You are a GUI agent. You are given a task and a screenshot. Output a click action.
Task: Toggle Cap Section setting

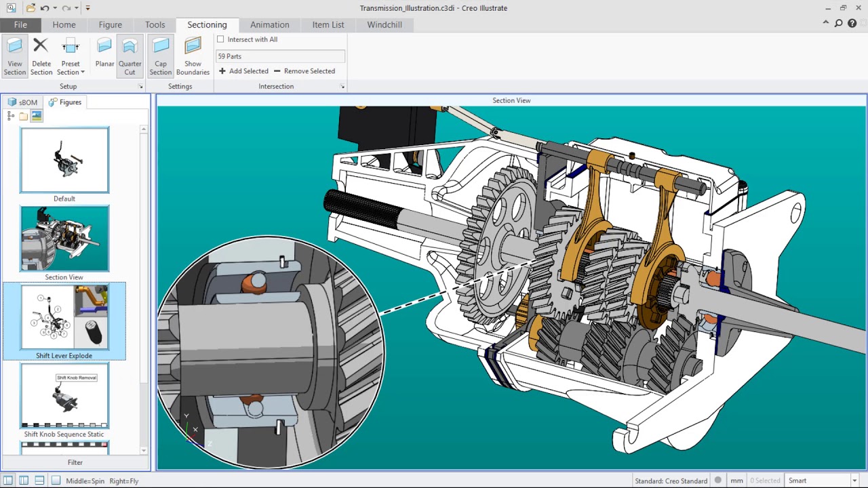coord(160,56)
